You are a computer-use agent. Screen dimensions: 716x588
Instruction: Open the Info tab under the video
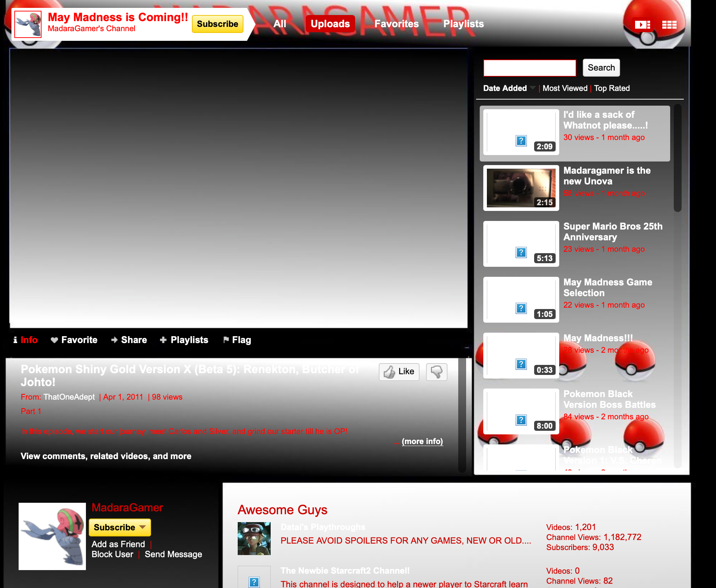pyautogui.click(x=29, y=340)
